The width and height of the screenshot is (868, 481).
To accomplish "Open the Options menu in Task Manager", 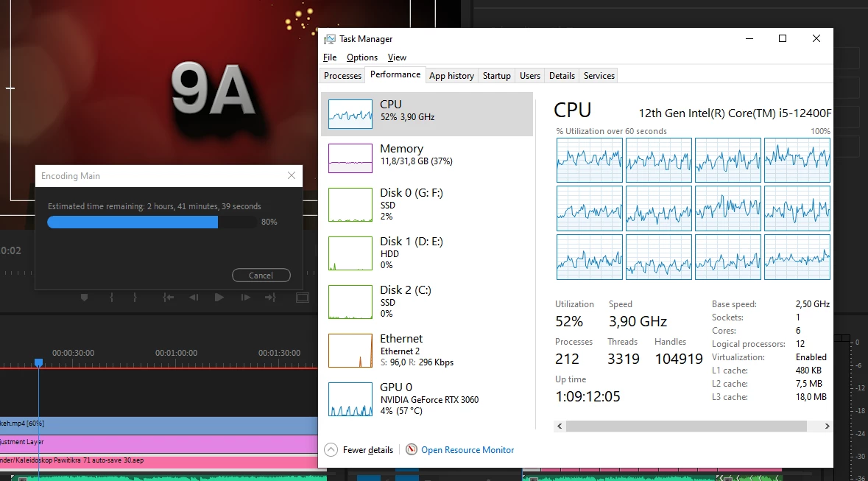I will [362, 57].
